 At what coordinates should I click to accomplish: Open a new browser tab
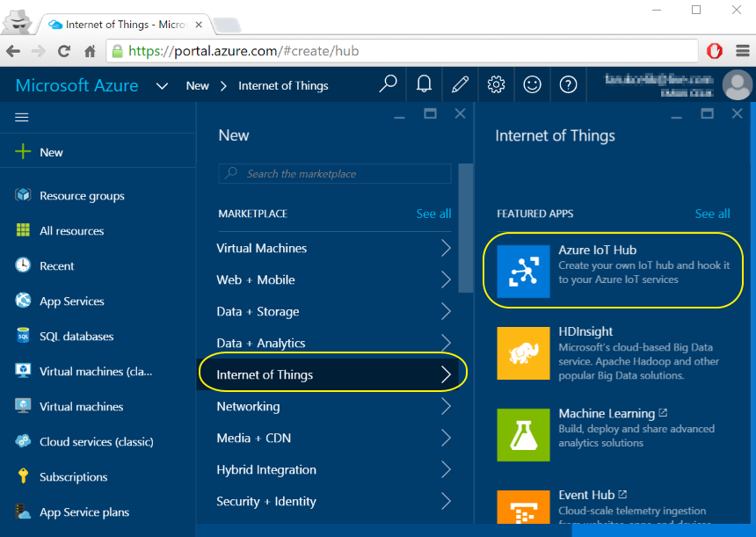pos(227,24)
